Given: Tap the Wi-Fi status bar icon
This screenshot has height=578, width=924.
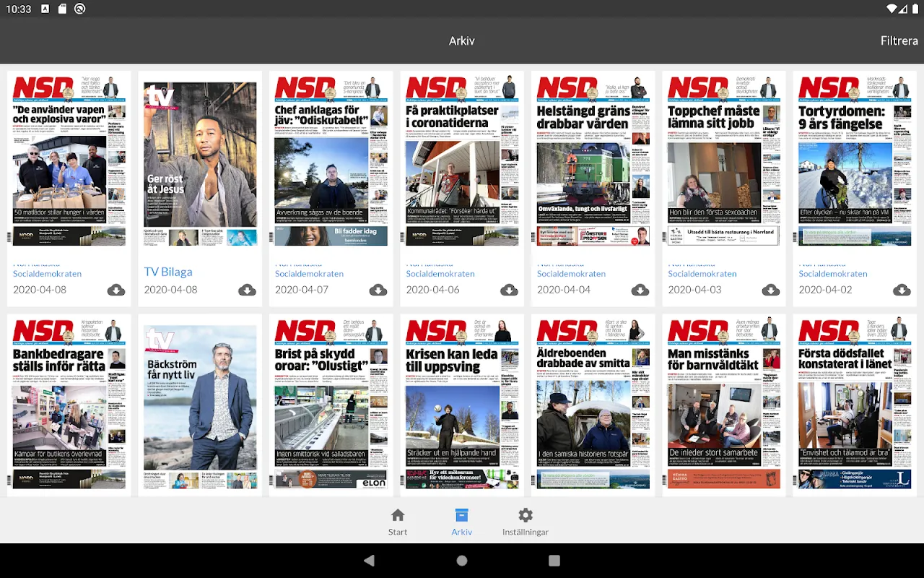Looking at the screenshot, I should pos(892,9).
